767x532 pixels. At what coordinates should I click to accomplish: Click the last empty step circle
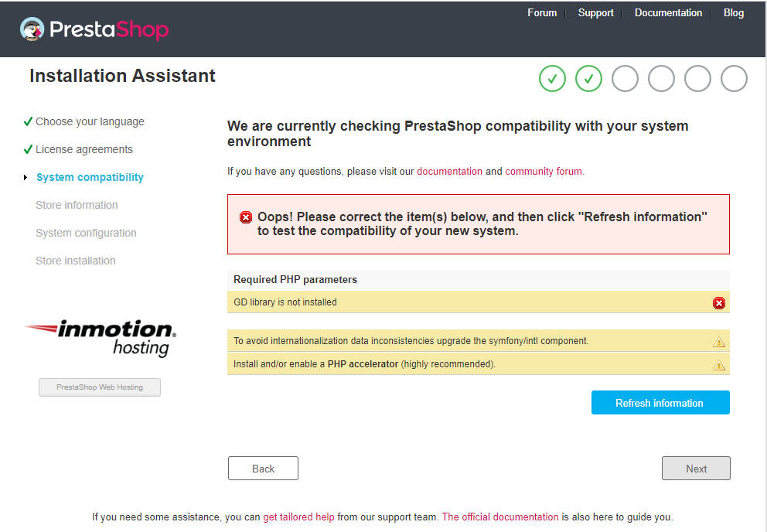click(734, 78)
